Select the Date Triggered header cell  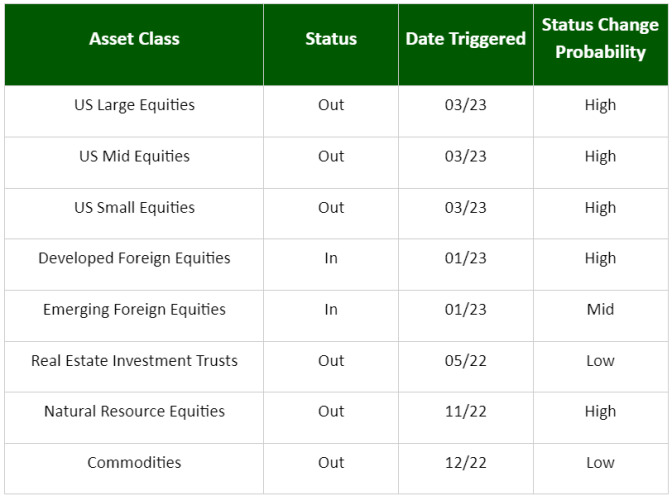coord(465,39)
